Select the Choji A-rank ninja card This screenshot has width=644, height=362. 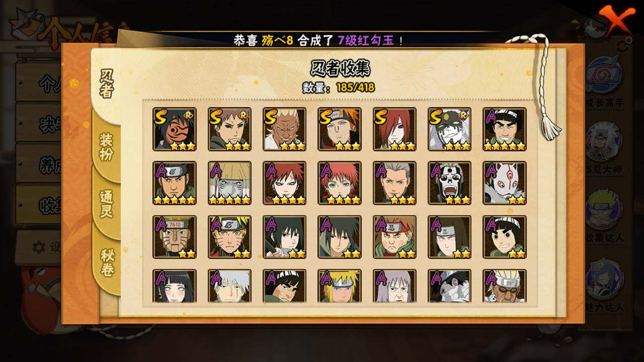[394, 237]
